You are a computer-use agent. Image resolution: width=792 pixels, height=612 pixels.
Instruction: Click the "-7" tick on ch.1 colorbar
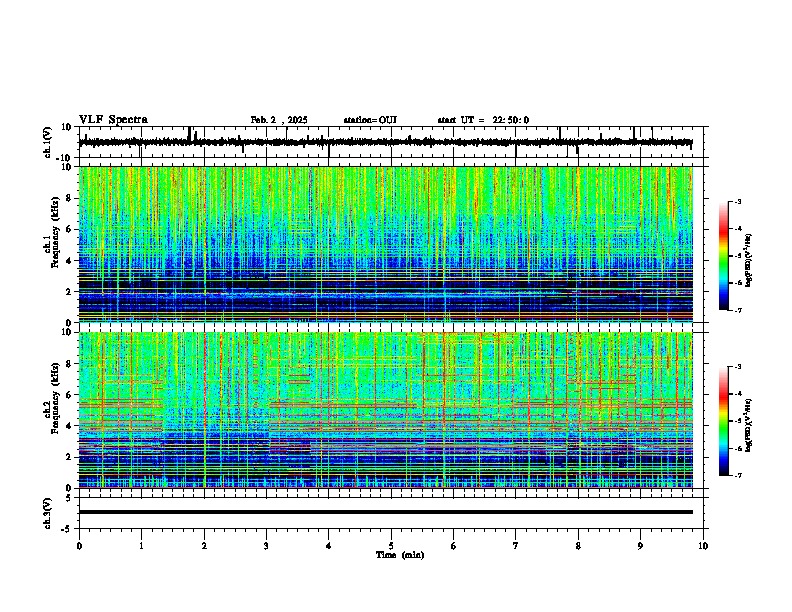point(737,311)
